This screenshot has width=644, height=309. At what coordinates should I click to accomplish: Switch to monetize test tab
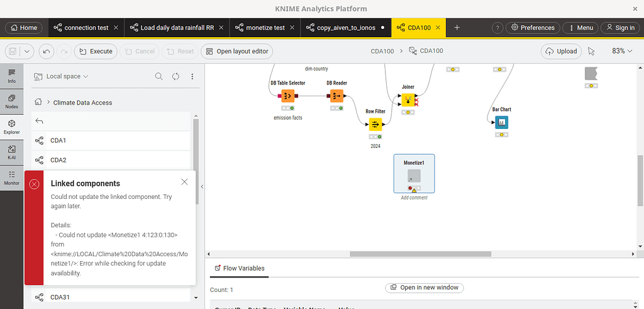265,28
